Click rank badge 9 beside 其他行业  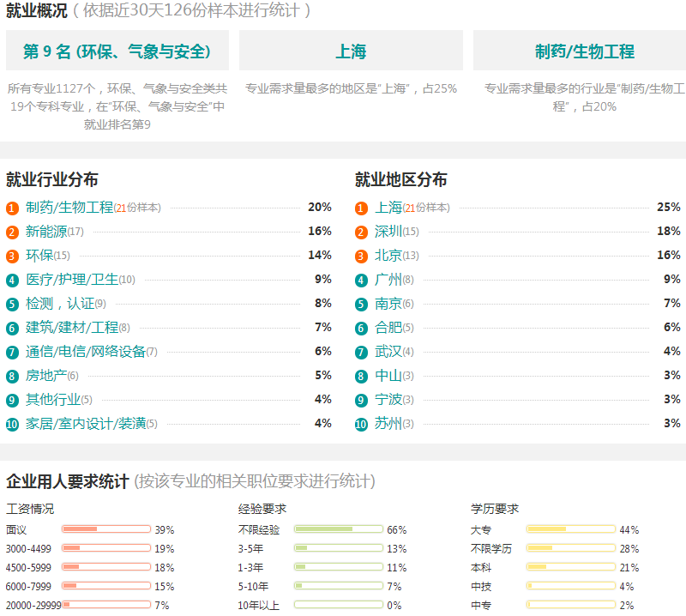tap(12, 401)
